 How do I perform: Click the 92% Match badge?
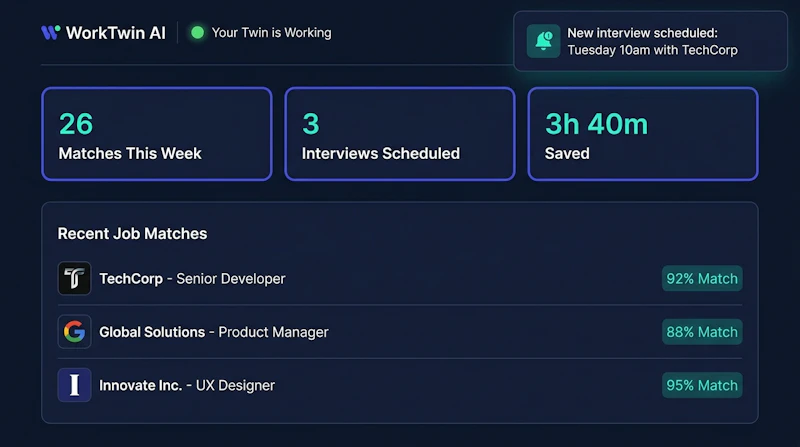(x=702, y=279)
